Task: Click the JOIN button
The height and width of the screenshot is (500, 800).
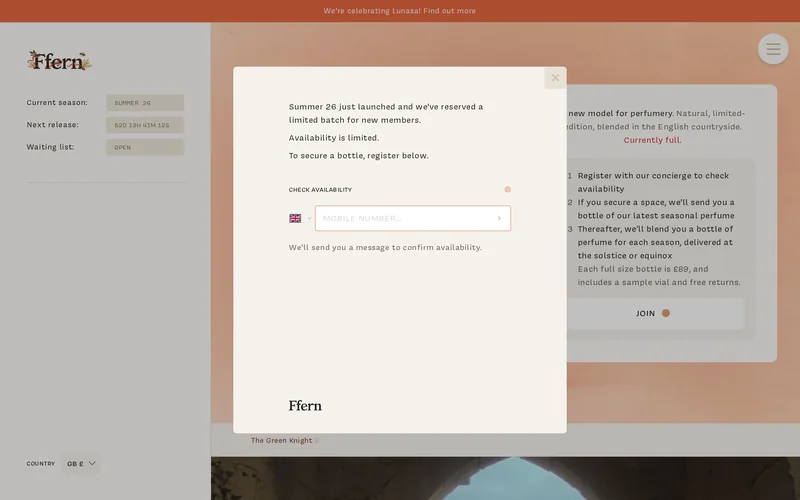Action: pos(653,313)
